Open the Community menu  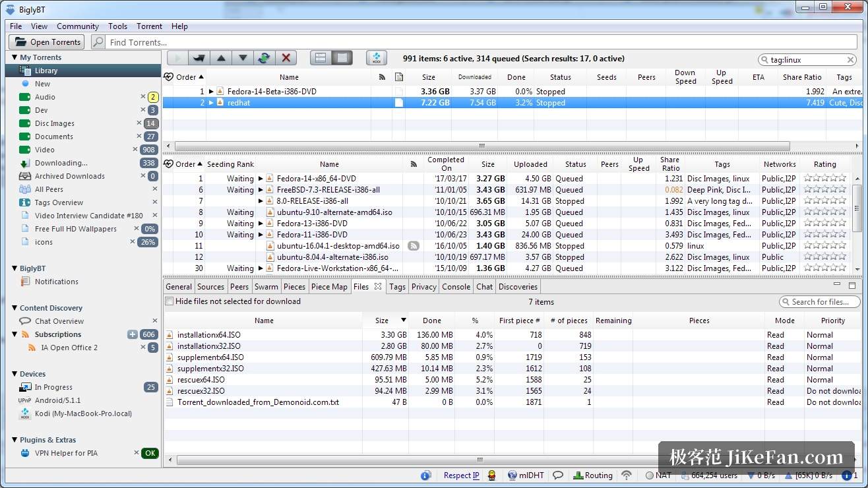[x=78, y=26]
